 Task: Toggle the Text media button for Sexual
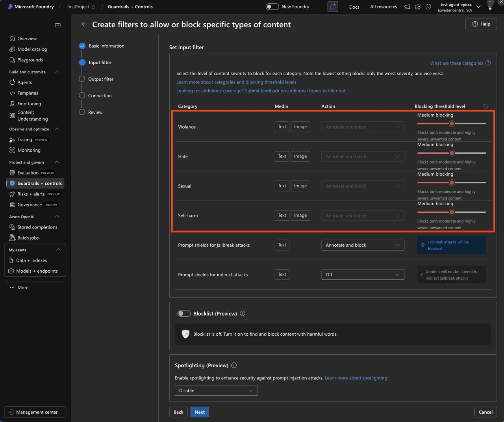pyautogui.click(x=282, y=186)
